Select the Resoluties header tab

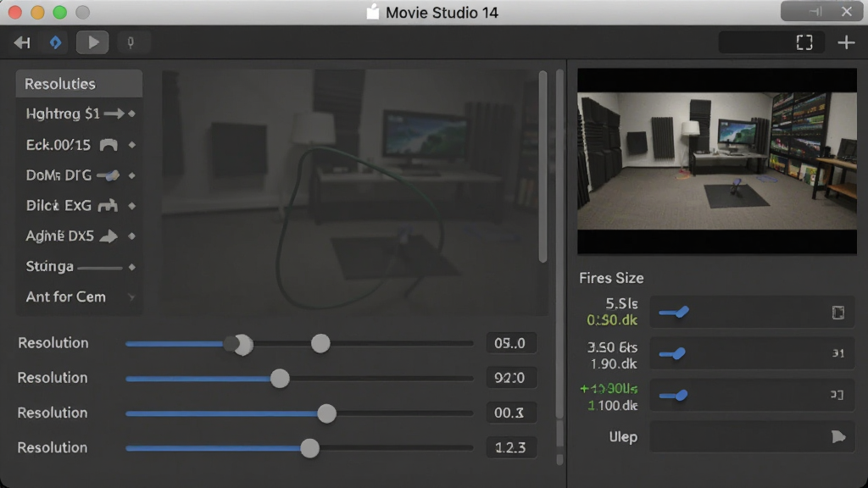79,84
